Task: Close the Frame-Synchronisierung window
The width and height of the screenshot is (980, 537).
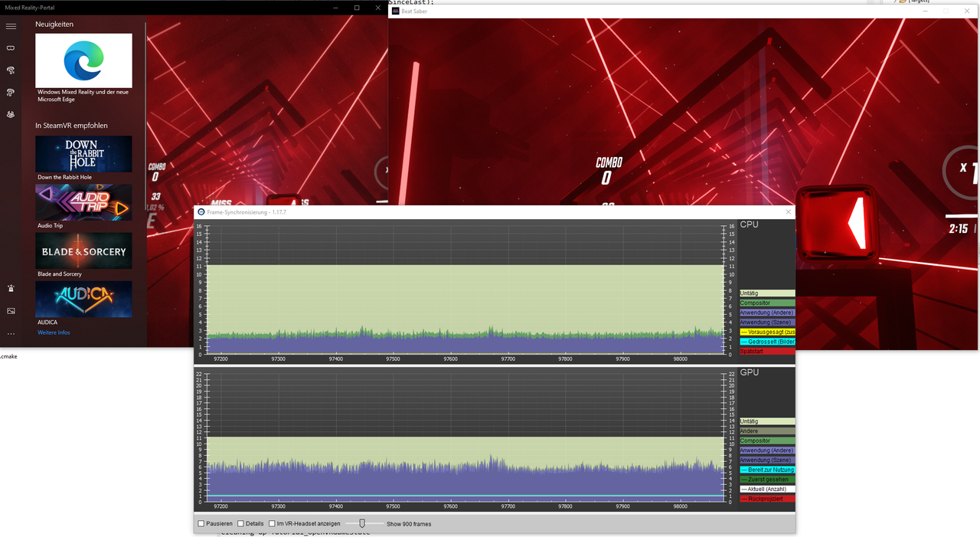Action: click(788, 212)
